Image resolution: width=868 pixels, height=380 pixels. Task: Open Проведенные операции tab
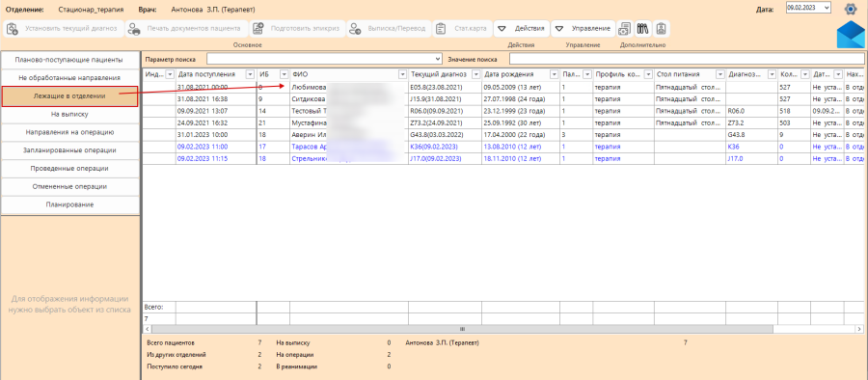(69, 169)
